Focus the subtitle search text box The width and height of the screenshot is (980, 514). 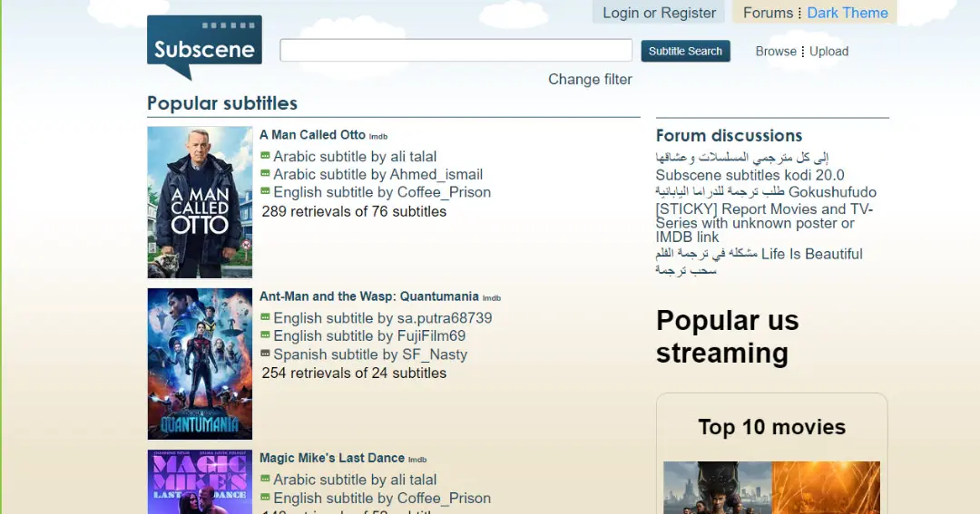[x=456, y=51]
